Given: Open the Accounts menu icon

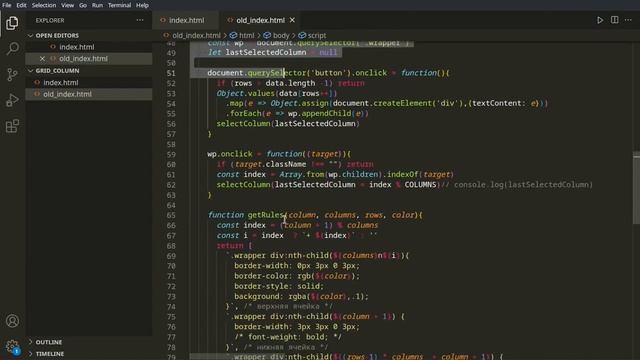Looking at the screenshot, I should (x=12, y=321).
